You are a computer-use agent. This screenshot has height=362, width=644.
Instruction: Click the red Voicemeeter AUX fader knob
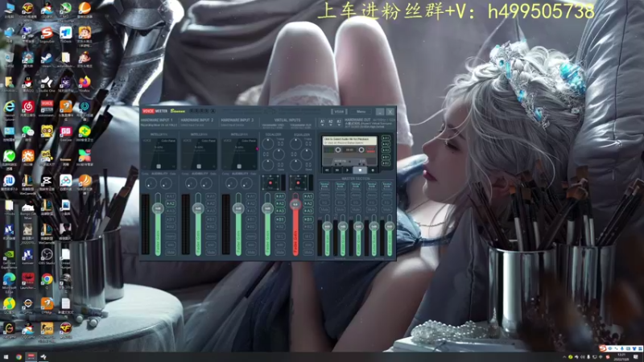295,204
